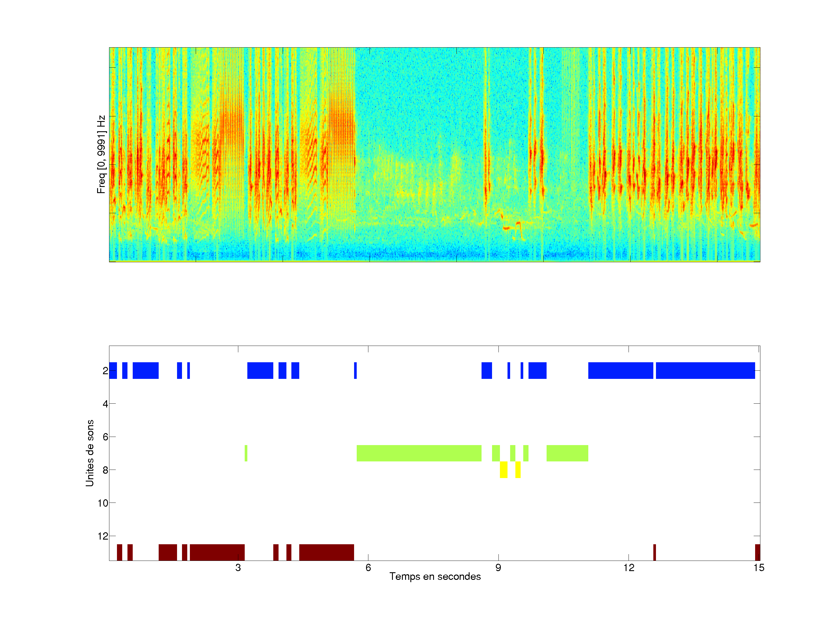Click the second, narrower yellow segment
The image size is (840, 630).
[518, 470]
